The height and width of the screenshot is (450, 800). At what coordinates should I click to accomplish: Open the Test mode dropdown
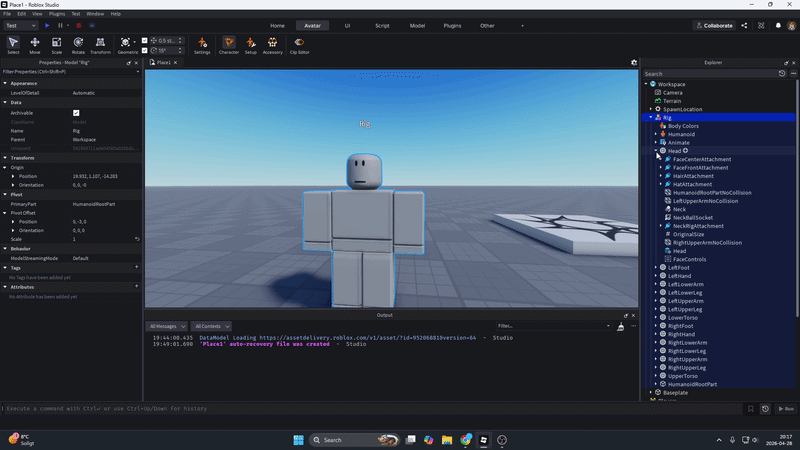(x=20, y=26)
